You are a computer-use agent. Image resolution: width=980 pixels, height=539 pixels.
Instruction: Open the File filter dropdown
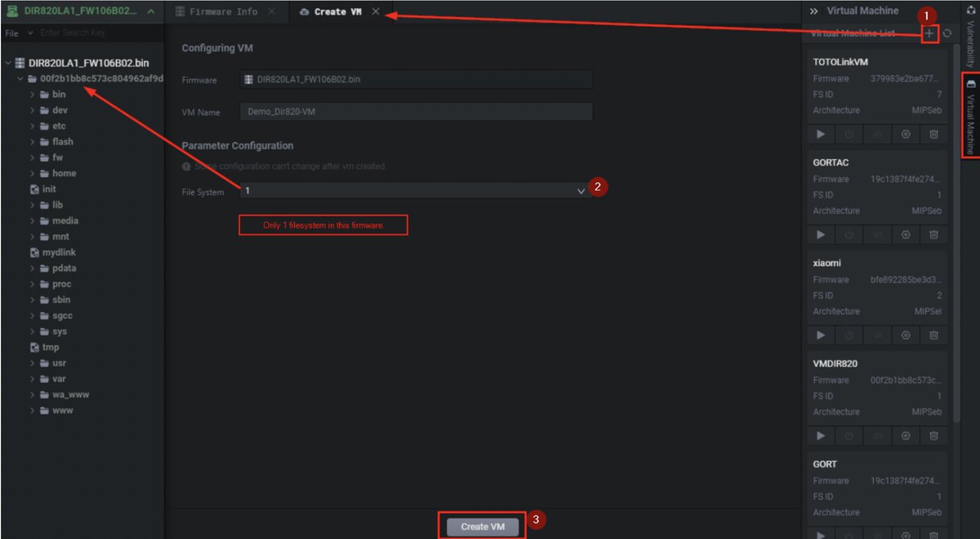(20, 33)
